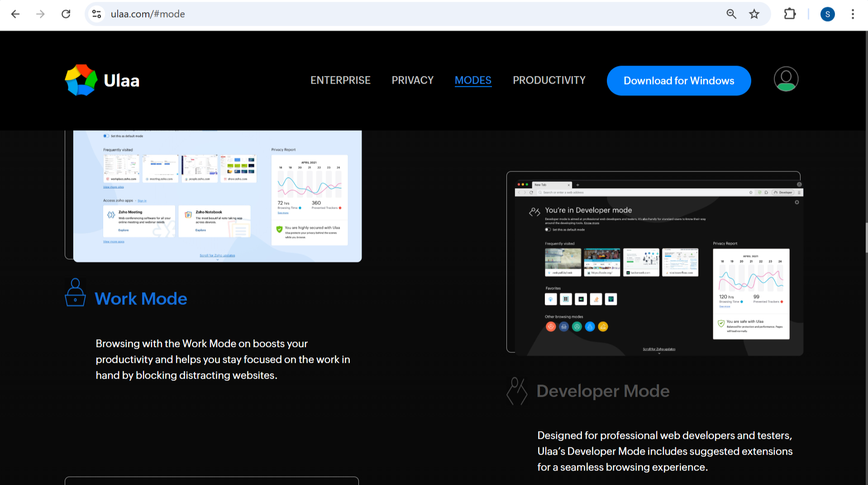Open Chrome three-dot menu

(853, 14)
